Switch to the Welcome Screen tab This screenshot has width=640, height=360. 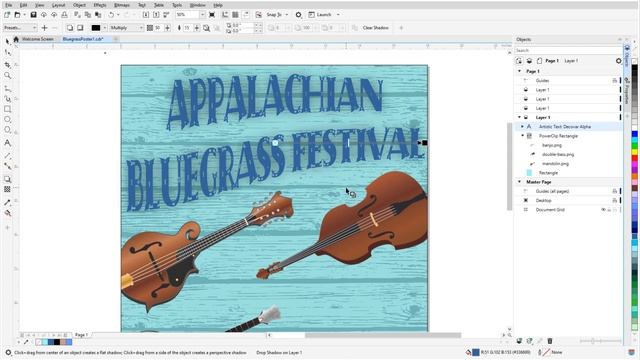click(x=38, y=39)
